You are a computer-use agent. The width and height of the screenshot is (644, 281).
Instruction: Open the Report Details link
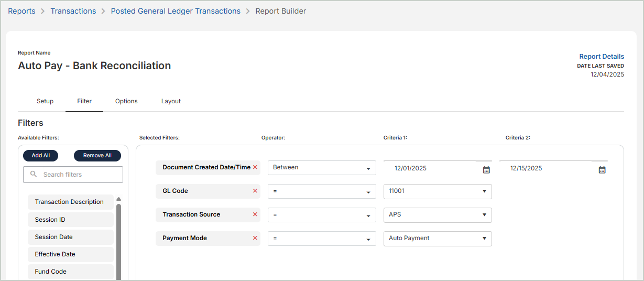coord(602,57)
